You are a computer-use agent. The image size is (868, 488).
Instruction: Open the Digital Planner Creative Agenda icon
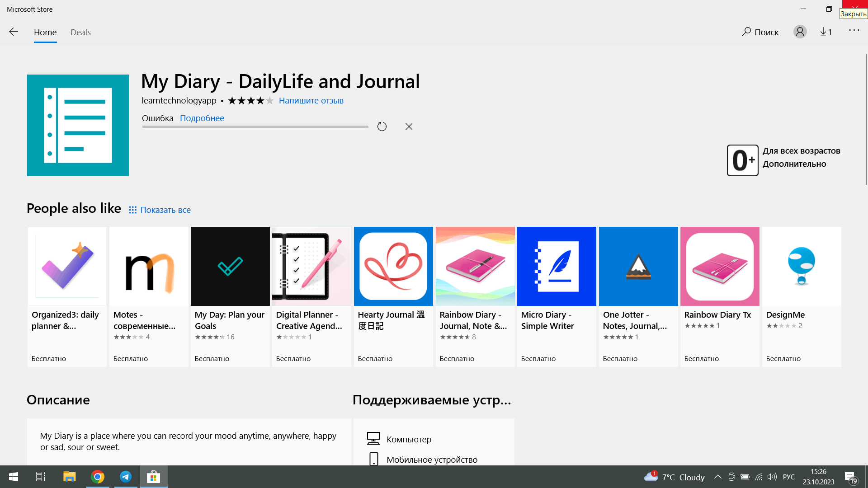[x=311, y=266]
